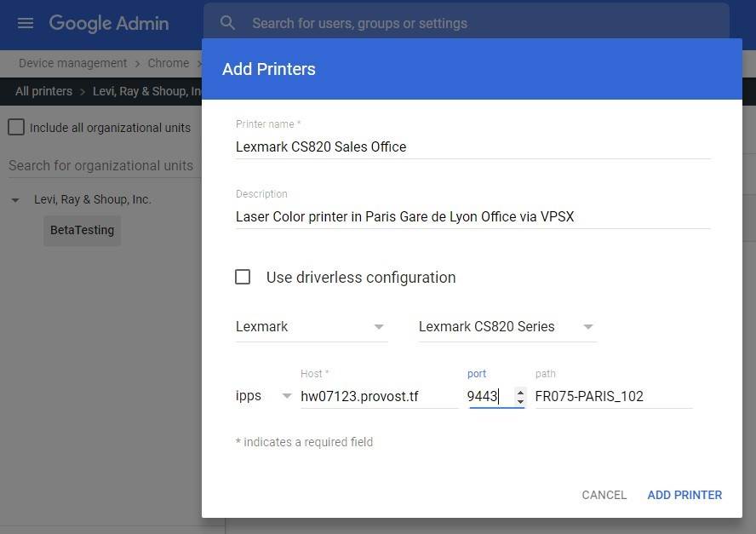756x534 pixels.
Task: Click into the port field 9443
Action: pos(490,396)
